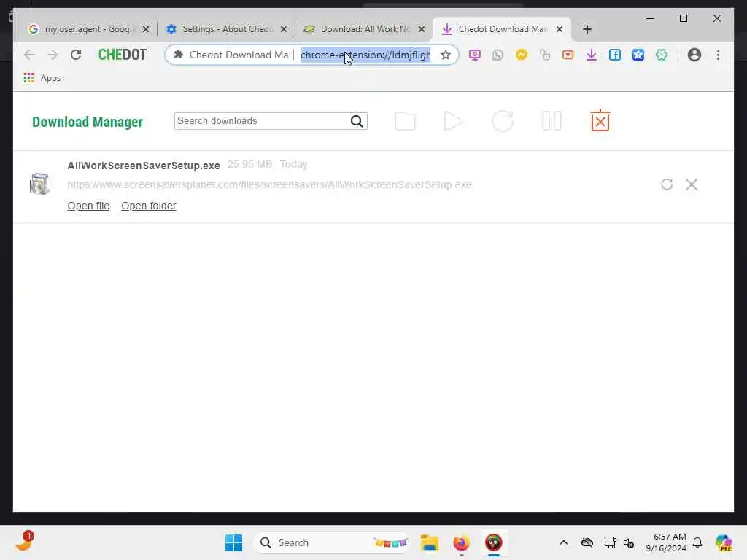Viewport: 747px width, 560px height.
Task: Click the browser back arrow
Action: coord(29,55)
